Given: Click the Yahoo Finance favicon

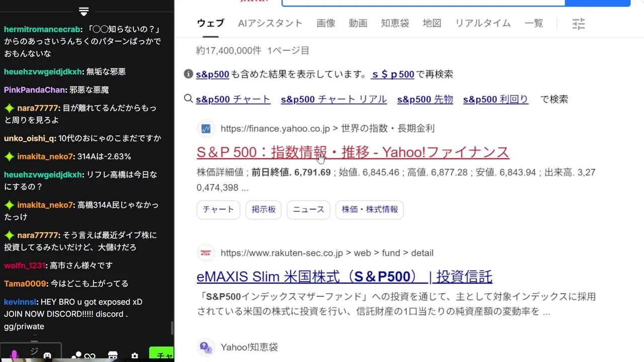Looking at the screenshot, I should (206, 129).
